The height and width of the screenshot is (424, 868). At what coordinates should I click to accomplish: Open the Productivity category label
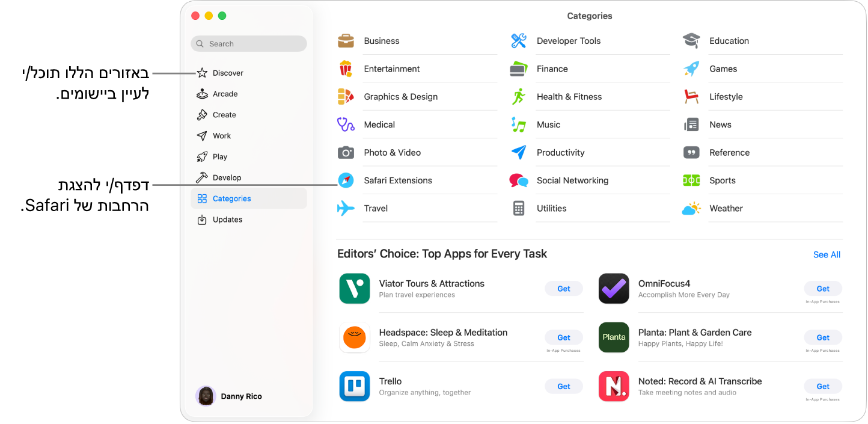(560, 153)
